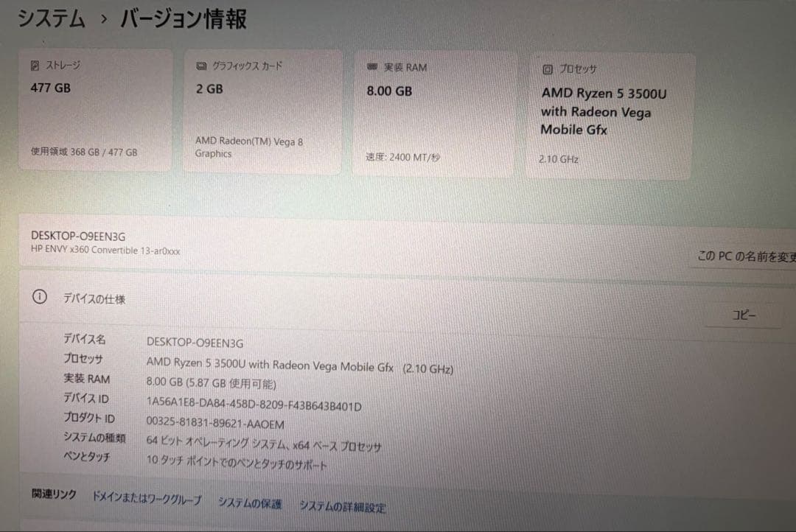Click the ストレージ storage icon
Viewport: 796px width, 532px height.
(x=34, y=65)
